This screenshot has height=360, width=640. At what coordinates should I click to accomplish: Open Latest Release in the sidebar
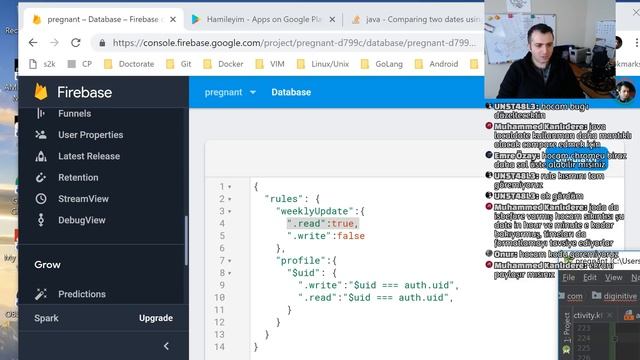click(x=89, y=156)
